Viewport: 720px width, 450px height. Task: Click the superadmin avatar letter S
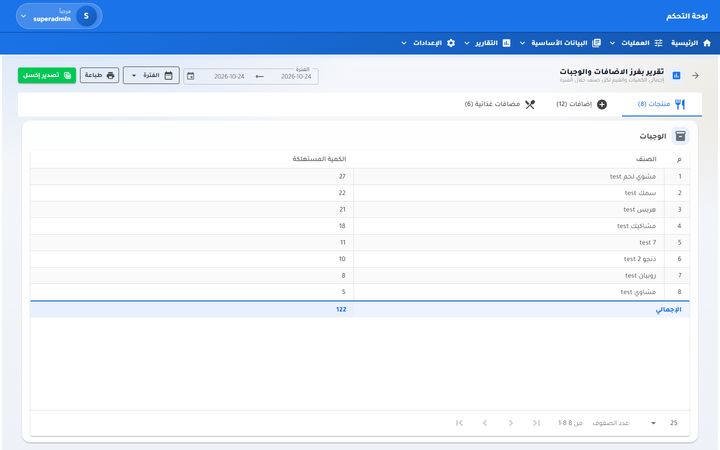click(x=86, y=16)
